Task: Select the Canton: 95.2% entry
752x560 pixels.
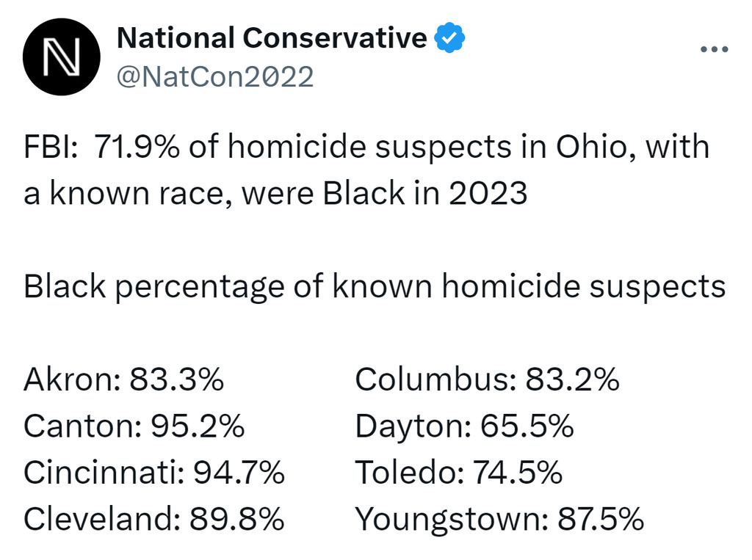Action: [x=134, y=426]
